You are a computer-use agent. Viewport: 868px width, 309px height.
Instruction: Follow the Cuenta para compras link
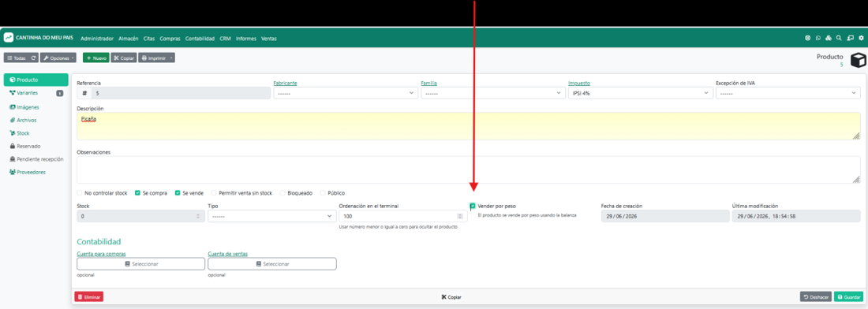(101, 254)
